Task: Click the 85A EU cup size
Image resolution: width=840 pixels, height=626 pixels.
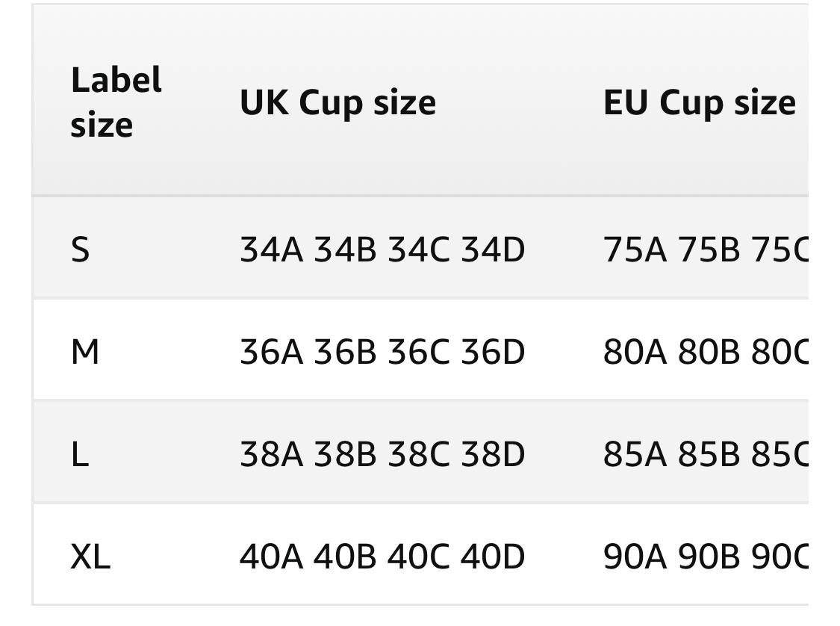Action: click(635, 453)
